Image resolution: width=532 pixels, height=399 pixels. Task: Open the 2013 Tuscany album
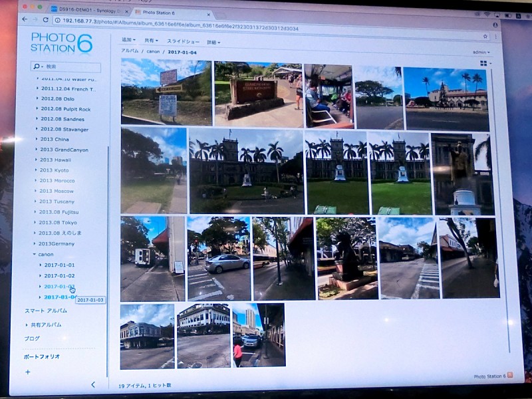[x=57, y=201]
